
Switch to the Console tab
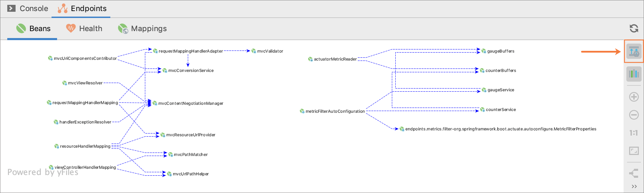click(28, 8)
